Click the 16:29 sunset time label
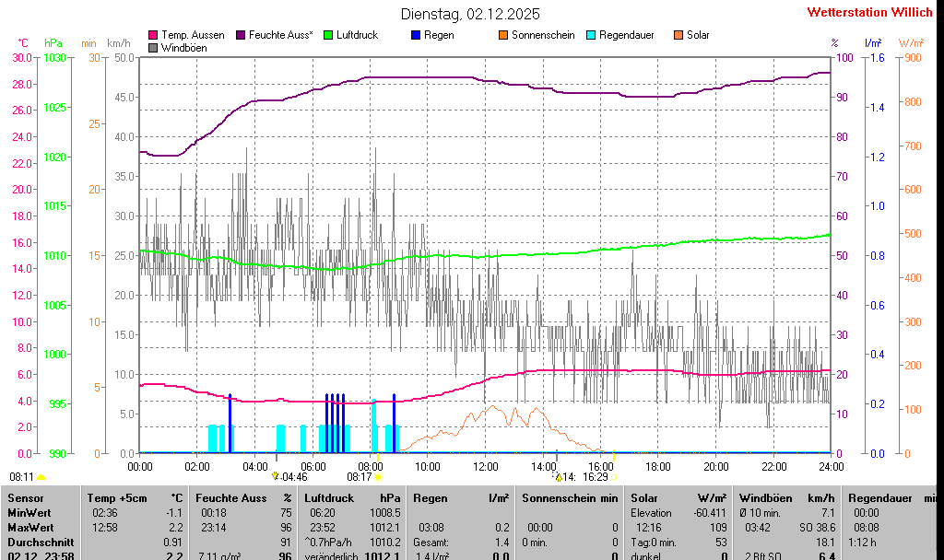 click(x=595, y=477)
